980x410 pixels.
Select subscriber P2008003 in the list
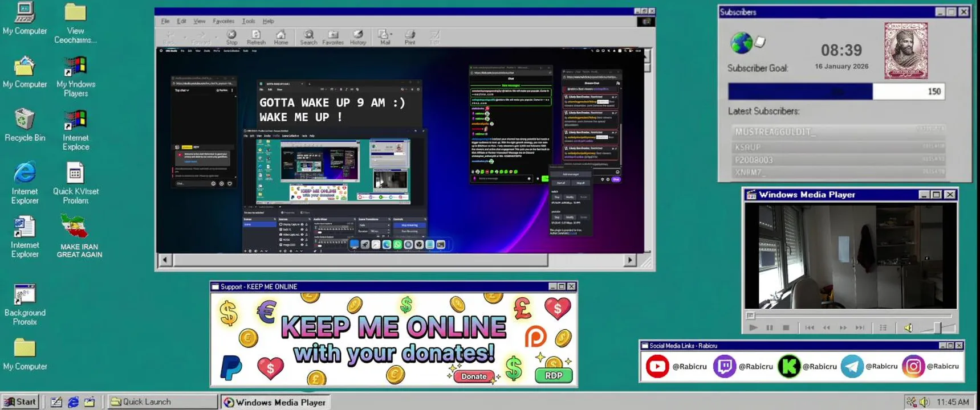pyautogui.click(x=838, y=159)
